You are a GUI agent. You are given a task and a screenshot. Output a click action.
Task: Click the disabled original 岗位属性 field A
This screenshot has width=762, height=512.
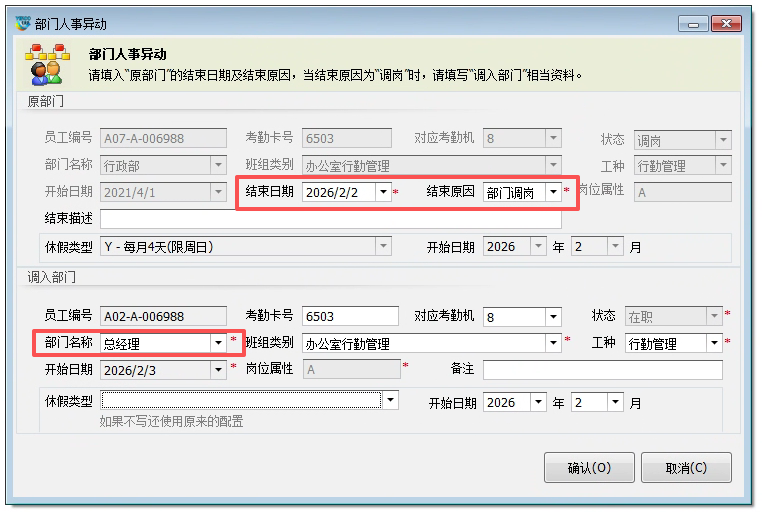coord(682,192)
